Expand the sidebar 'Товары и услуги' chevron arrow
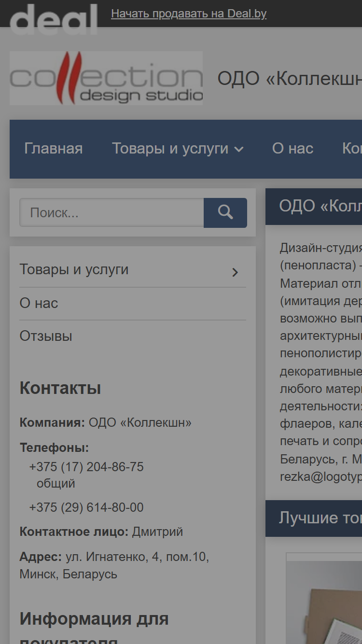 [x=235, y=272]
